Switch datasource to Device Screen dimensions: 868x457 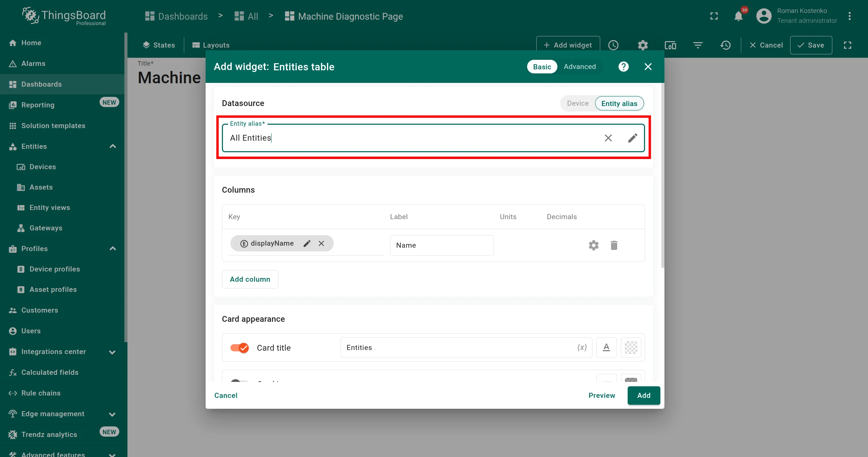[578, 103]
